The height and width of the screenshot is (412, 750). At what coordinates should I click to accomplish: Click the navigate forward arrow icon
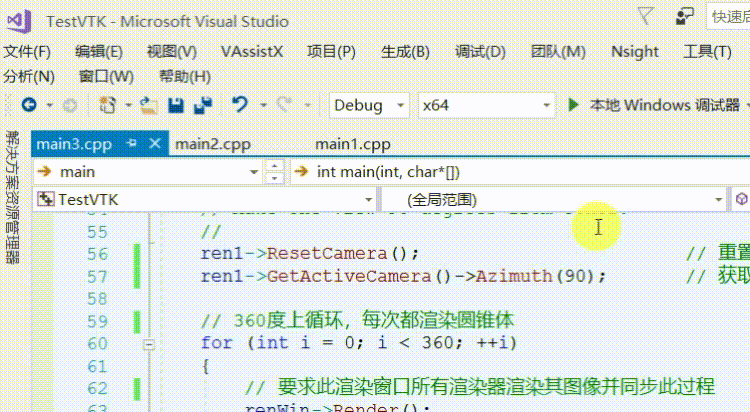pyautogui.click(x=70, y=105)
